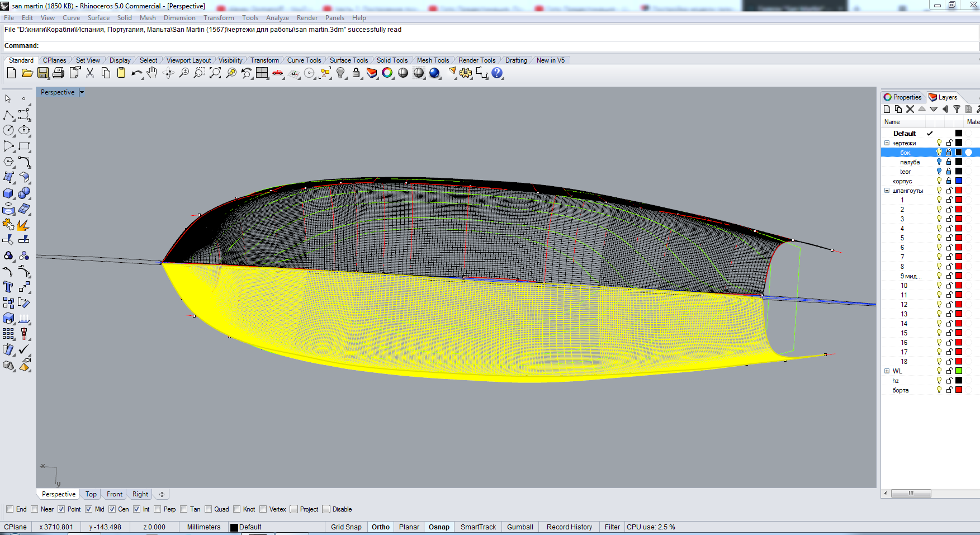980x535 pixels.
Task: Hide the корпус layer via lightbulb
Action: click(939, 181)
